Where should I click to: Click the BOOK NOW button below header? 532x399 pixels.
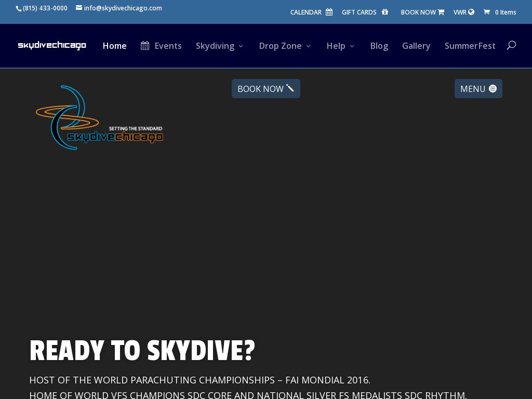point(266,88)
